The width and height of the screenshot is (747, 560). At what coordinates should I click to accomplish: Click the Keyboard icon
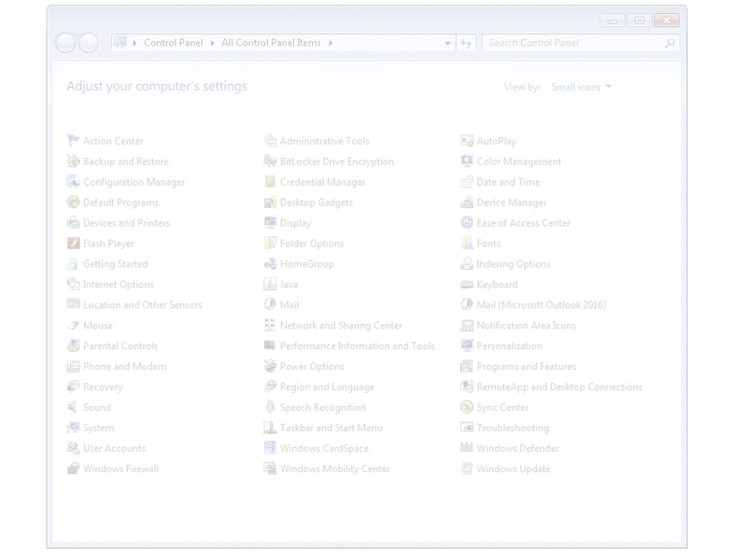click(x=467, y=284)
